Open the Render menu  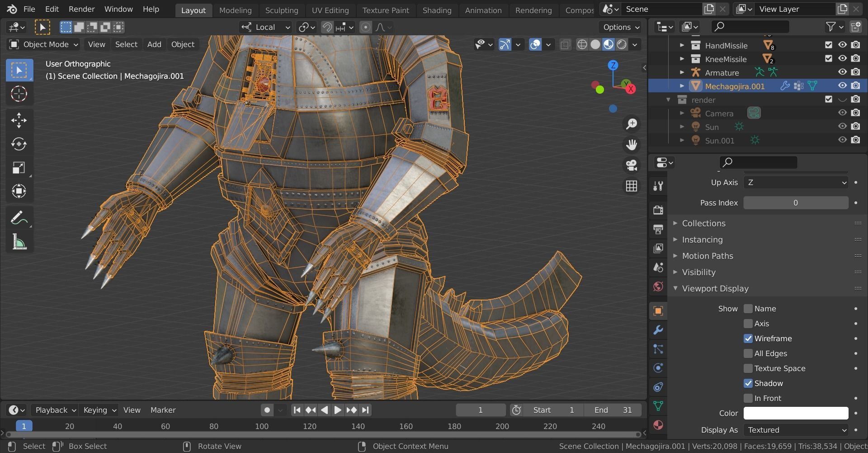[x=81, y=9]
